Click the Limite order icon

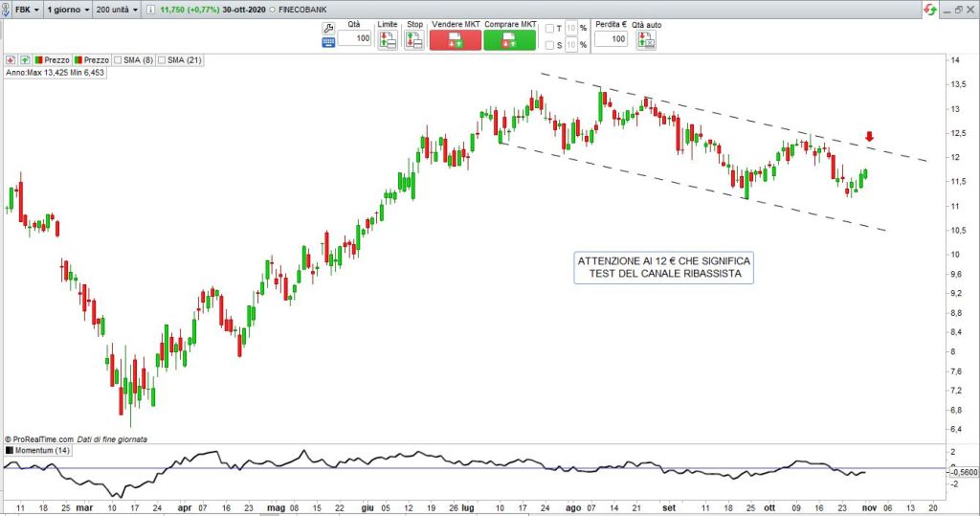click(387, 39)
